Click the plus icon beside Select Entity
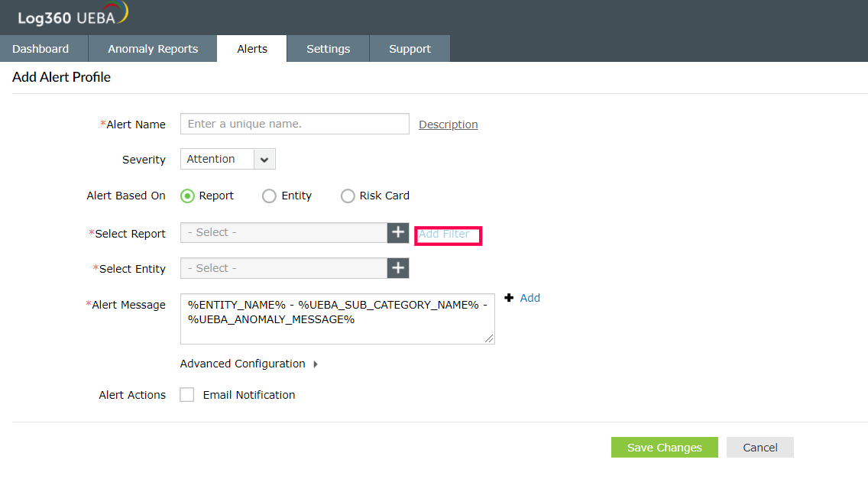Image resolution: width=868 pixels, height=495 pixels. click(x=398, y=269)
